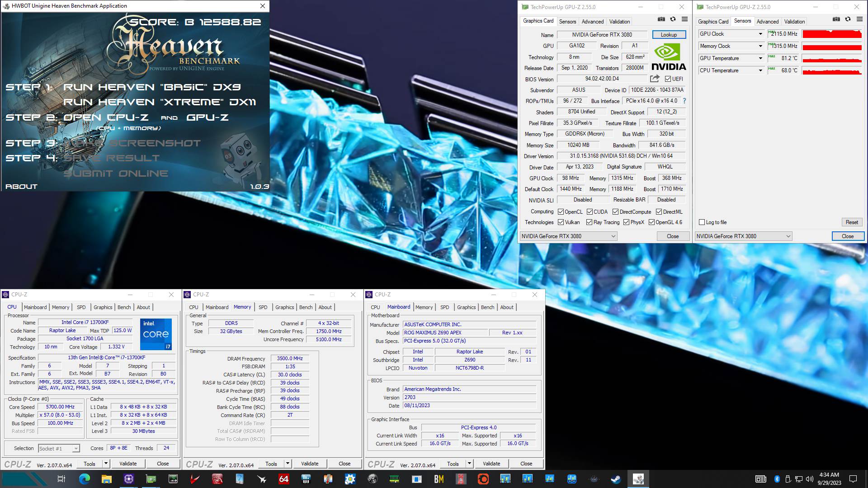Screen dimensions: 868x488
Task: Toggle the Vulkan checkbox
Action: coord(561,222)
